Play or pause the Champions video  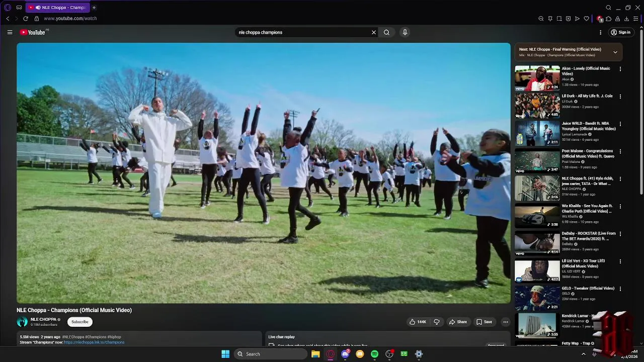click(x=264, y=173)
